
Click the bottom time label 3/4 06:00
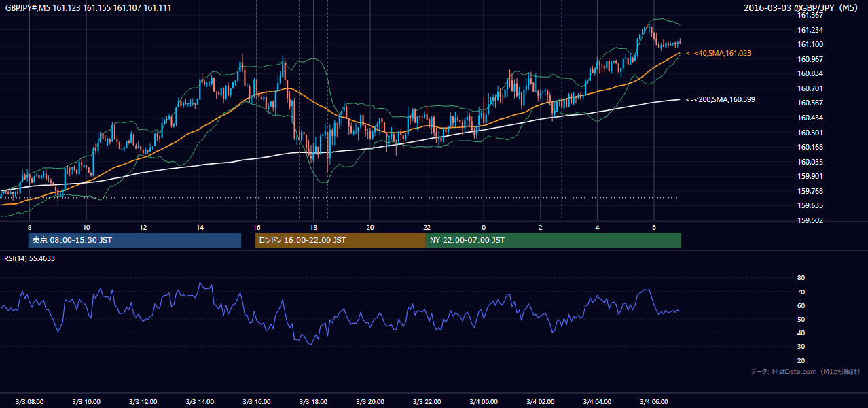pos(653,401)
